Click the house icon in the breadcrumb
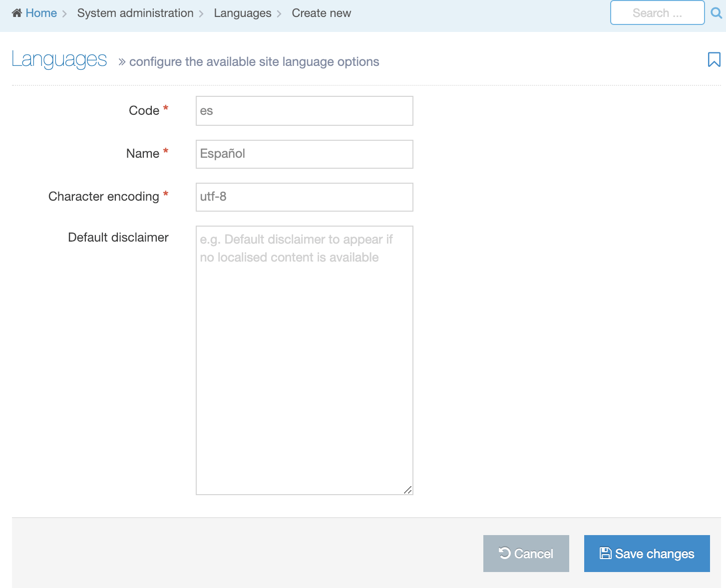The height and width of the screenshot is (588, 726). pyautogui.click(x=17, y=13)
